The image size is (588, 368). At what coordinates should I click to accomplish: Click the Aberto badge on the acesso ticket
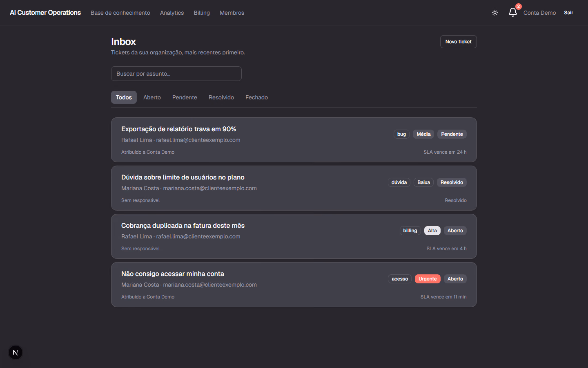[x=455, y=279]
